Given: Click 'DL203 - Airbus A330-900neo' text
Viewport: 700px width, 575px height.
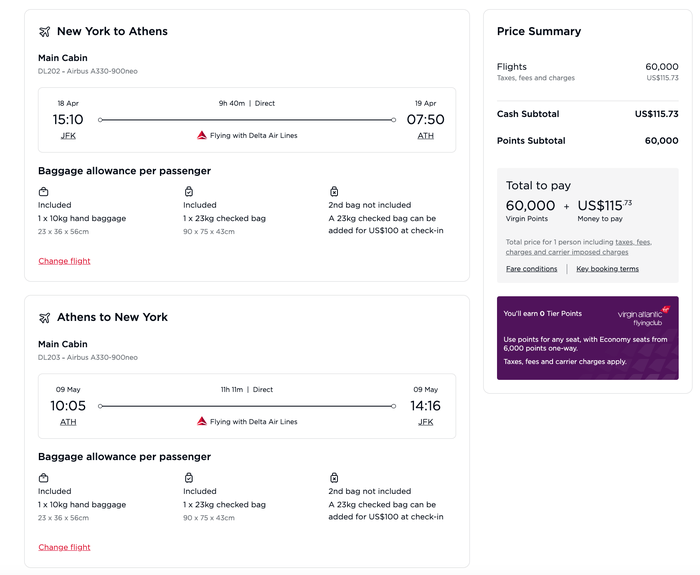Looking at the screenshot, I should tap(88, 358).
